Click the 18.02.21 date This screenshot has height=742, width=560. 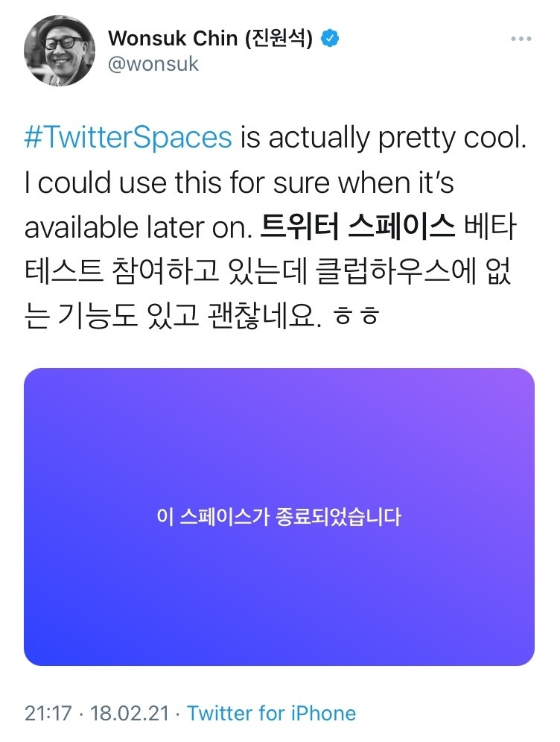(x=130, y=713)
